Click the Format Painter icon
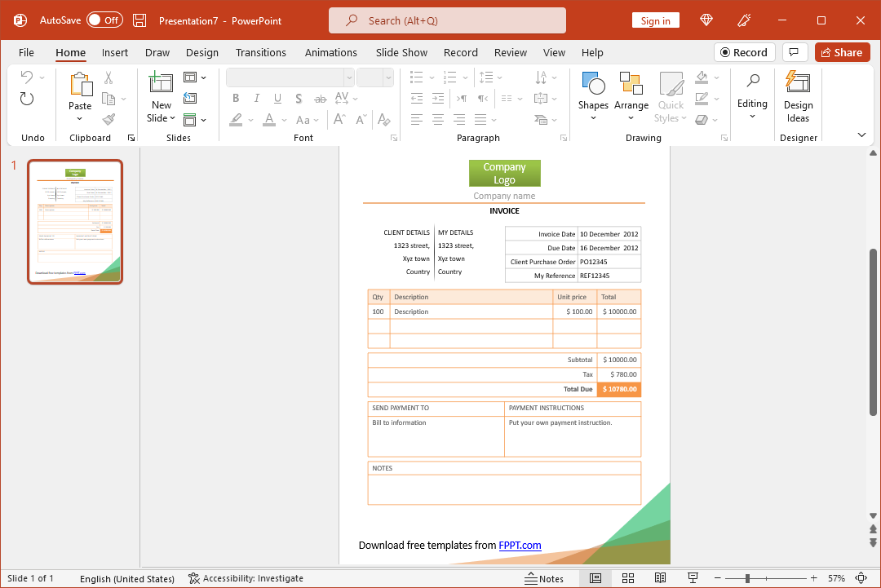Viewport: 881px width, 588px height. pyautogui.click(x=108, y=119)
